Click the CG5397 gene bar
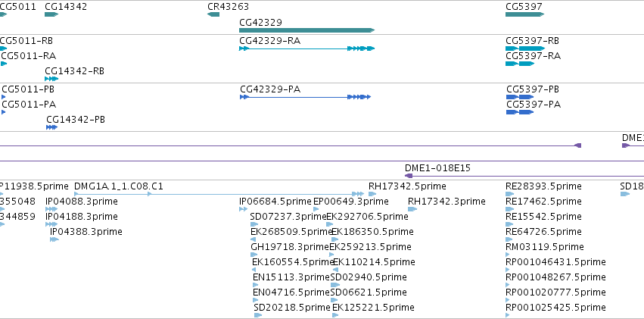The width and height of the screenshot is (644, 319). [524, 14]
